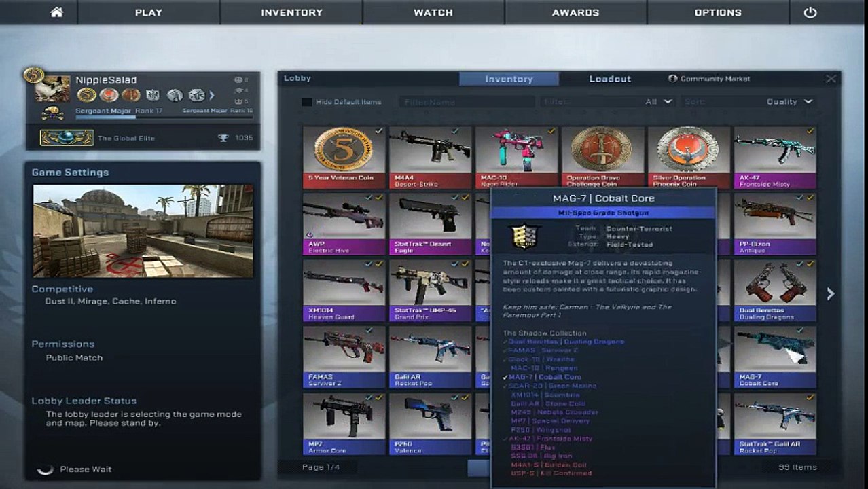Viewport: 868px width, 489px height.
Task: Click the NippleSalad player avatar
Action: (52, 89)
